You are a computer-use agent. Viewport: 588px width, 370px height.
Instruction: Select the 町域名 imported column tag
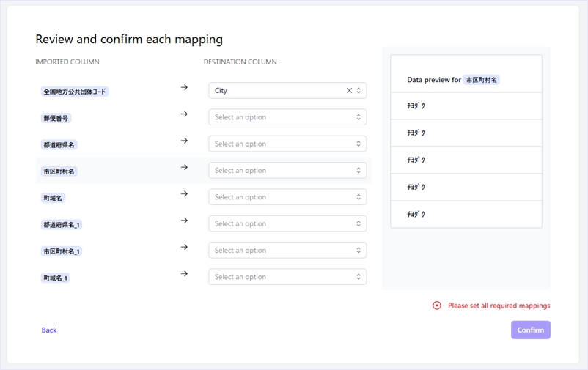[54, 198]
